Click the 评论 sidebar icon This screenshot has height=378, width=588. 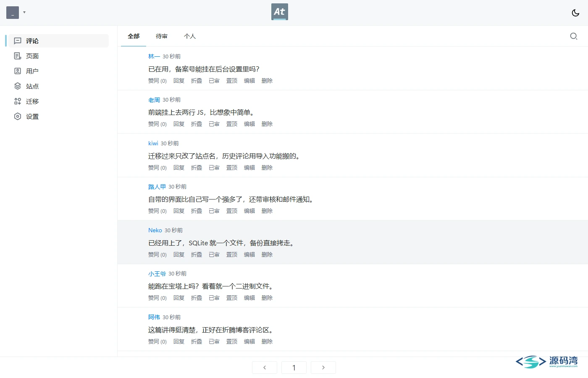click(18, 41)
